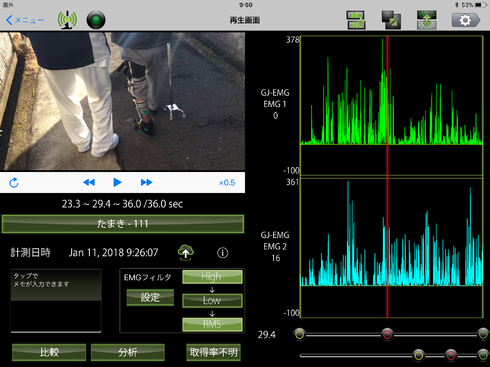Tap the vertical scale arrows icon
This screenshot has width=490, height=367.
click(426, 20)
